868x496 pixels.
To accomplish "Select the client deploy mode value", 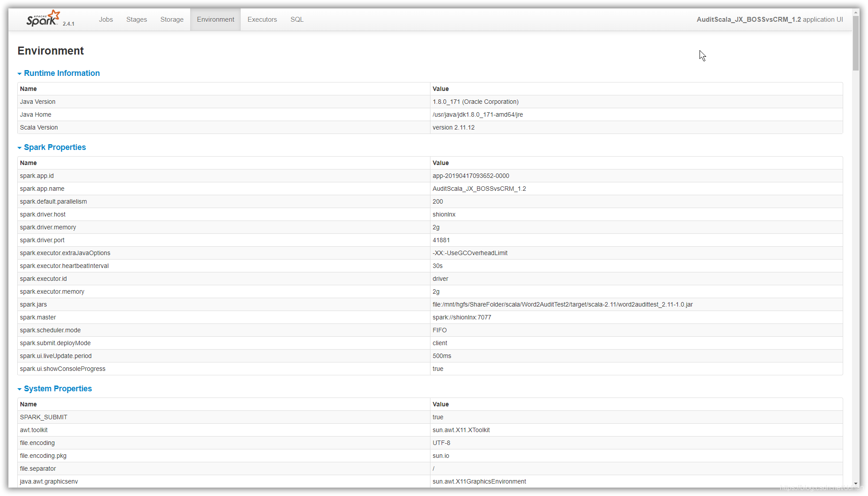I will pyautogui.click(x=440, y=343).
